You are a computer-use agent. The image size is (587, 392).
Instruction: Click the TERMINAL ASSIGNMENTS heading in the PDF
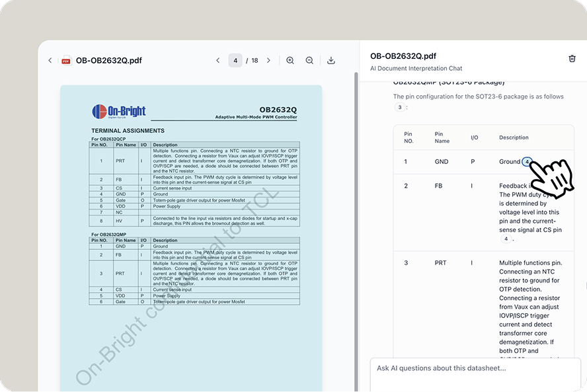pos(128,131)
